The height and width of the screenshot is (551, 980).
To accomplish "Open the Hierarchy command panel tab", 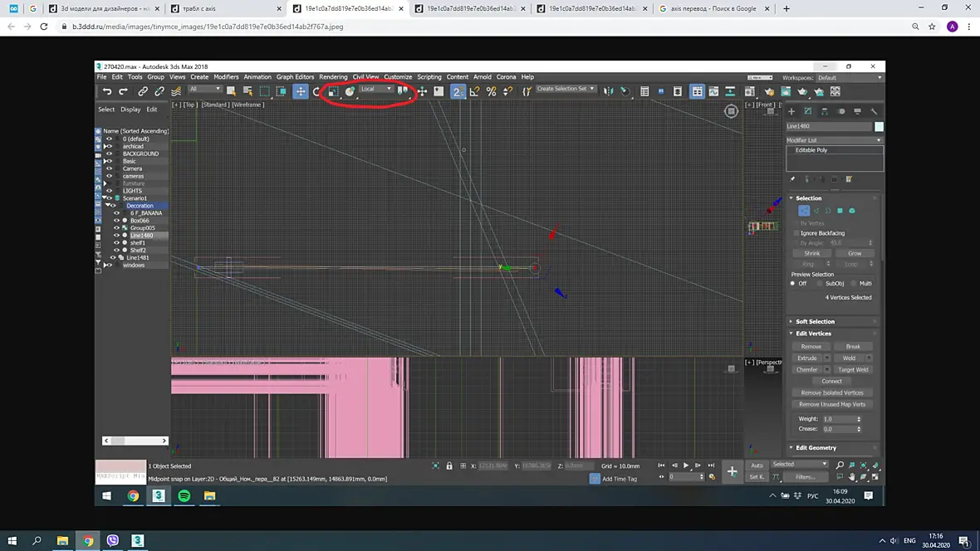I will (x=825, y=111).
